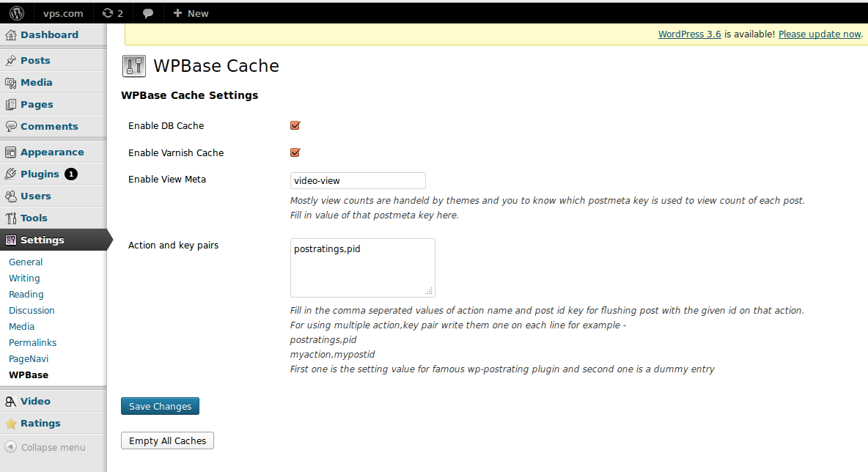Viewport: 868px width, 472px height.
Task: Click the Plugins plug icon
Action: [10, 174]
